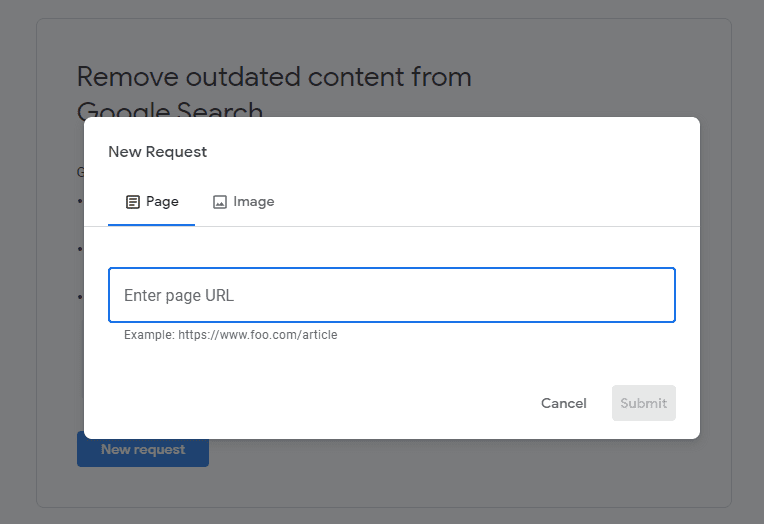Screen dimensions: 764x524
Task: Click the Remove outdated content heading
Action: click(x=274, y=78)
